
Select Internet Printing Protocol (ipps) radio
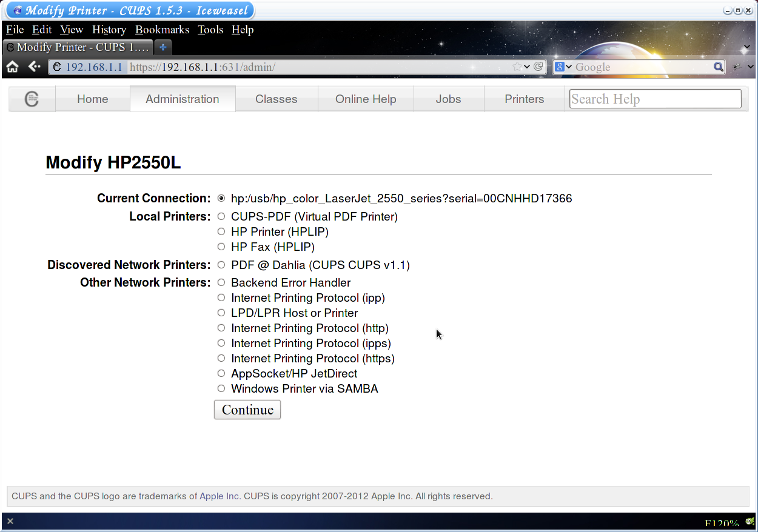click(x=221, y=343)
